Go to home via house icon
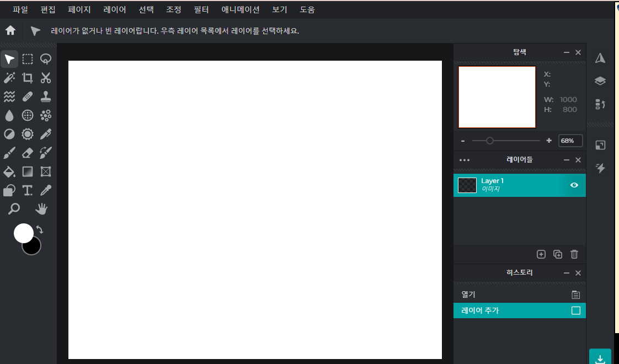Image resolution: width=619 pixels, height=364 pixels. pos(10,30)
